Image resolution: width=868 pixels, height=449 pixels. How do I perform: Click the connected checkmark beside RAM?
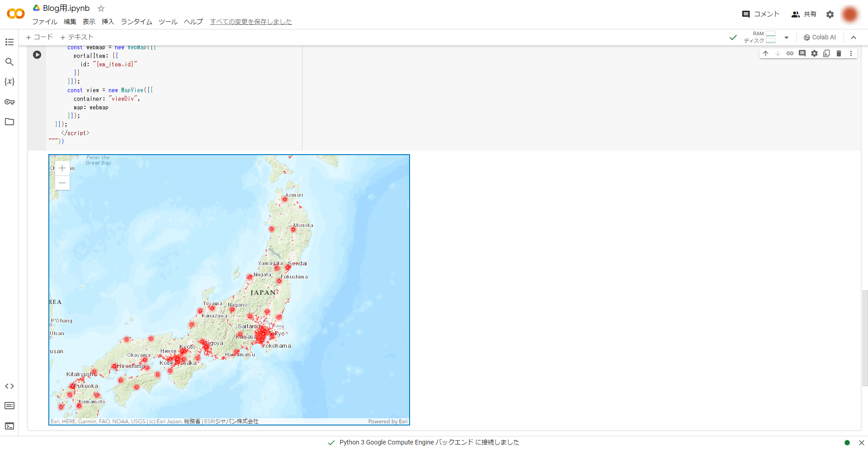click(x=733, y=38)
